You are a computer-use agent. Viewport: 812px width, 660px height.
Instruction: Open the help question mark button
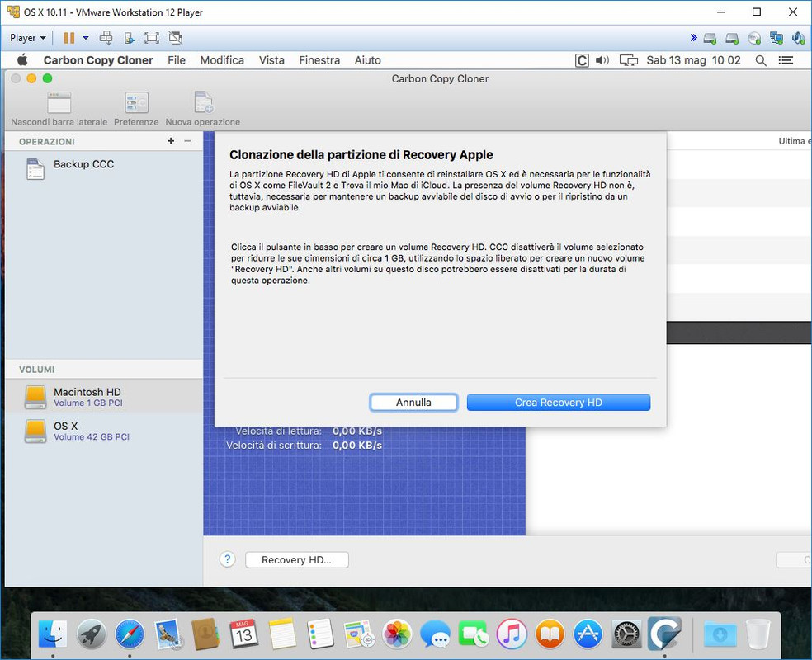tap(227, 559)
